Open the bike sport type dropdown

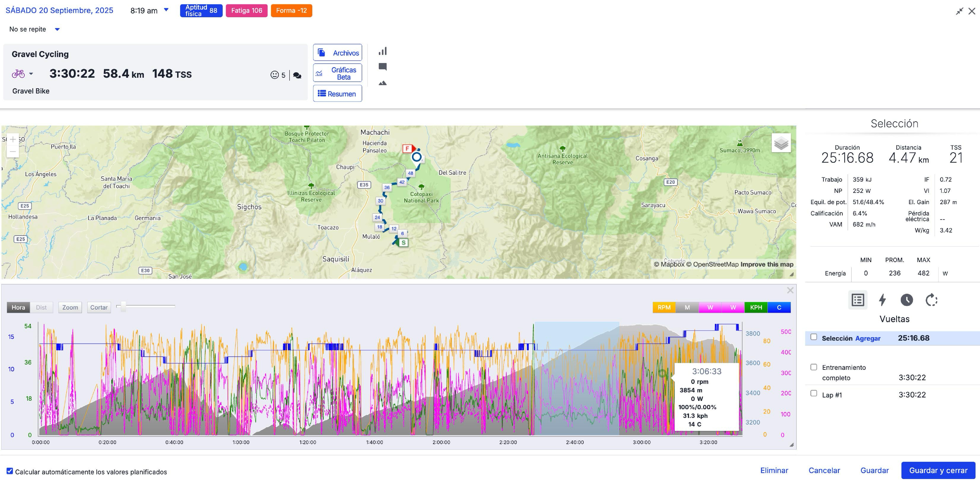tap(31, 74)
